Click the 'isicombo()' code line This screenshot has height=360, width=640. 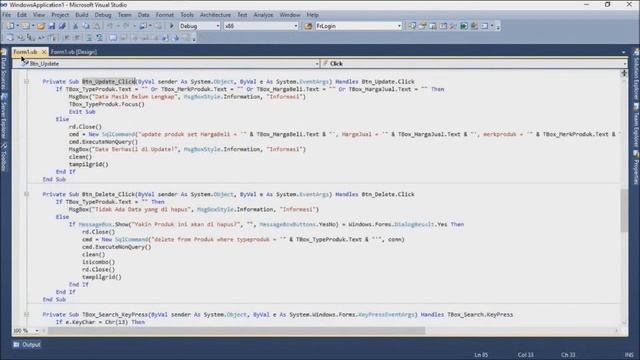(98, 262)
